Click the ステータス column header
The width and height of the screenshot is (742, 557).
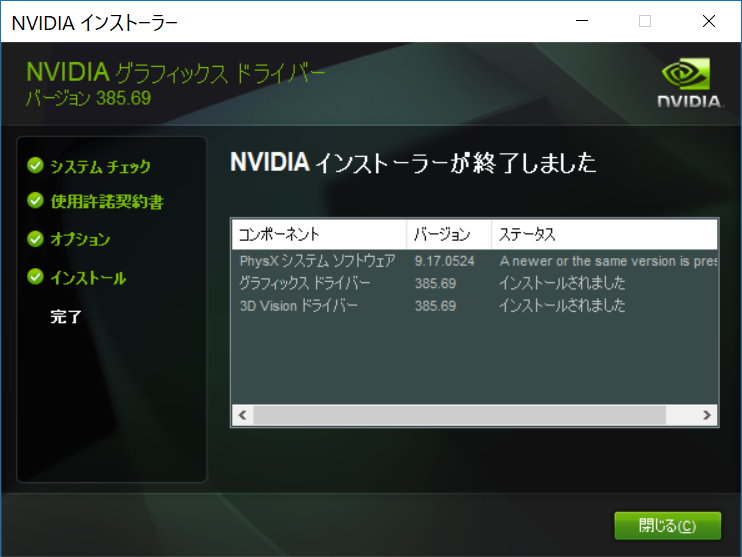(604, 234)
